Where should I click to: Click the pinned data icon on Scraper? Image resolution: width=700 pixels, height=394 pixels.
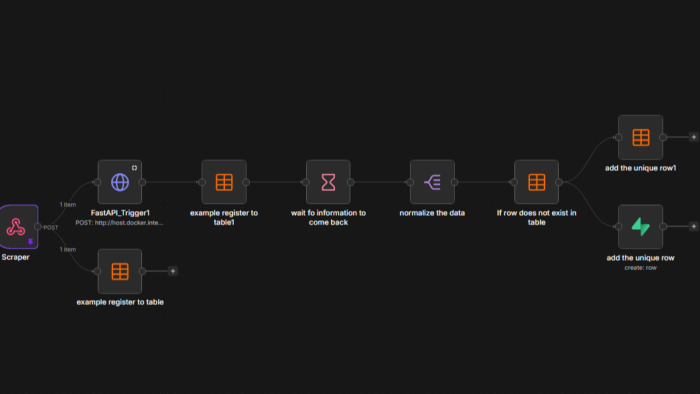[x=30, y=241]
